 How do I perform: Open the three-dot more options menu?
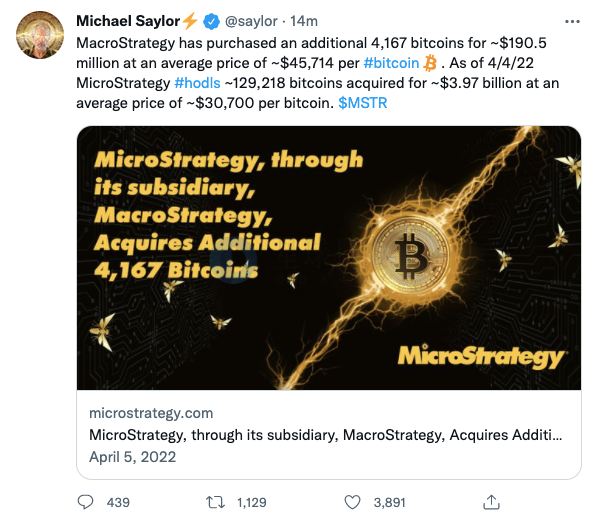point(572,22)
